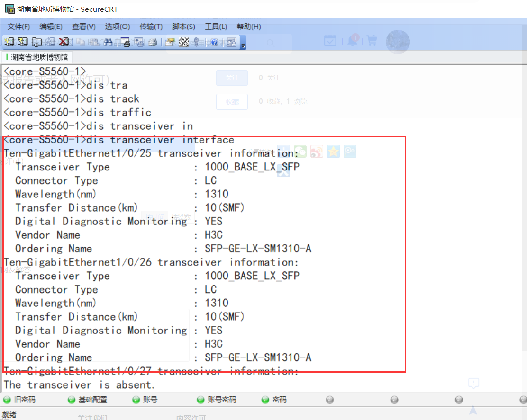Click the 'Vendor Name' row under port 1/0/25

point(119,235)
